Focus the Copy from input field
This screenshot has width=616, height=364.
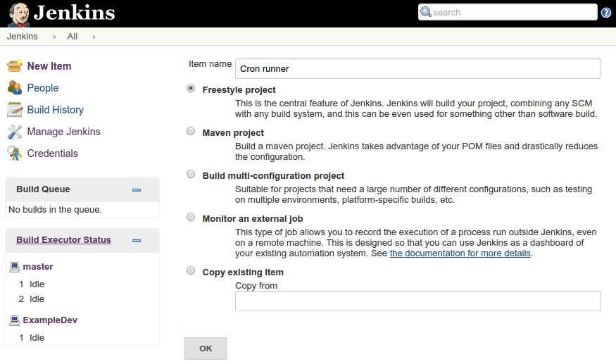[x=418, y=301]
